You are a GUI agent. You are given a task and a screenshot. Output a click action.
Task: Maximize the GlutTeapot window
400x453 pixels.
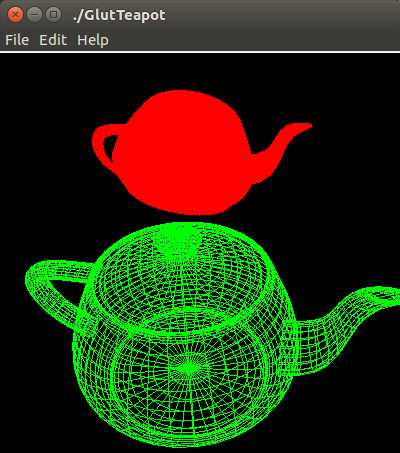(53, 15)
